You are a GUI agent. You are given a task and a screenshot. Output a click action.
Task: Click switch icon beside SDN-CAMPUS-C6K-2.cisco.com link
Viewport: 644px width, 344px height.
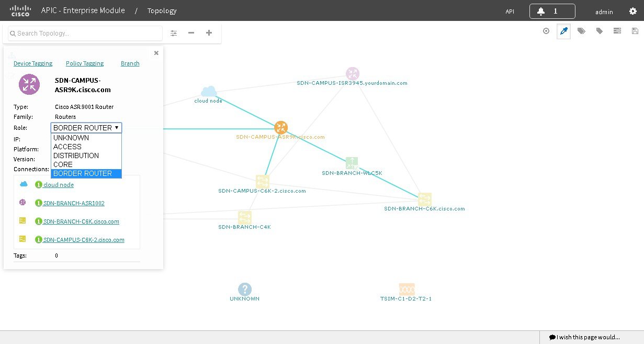pos(22,239)
